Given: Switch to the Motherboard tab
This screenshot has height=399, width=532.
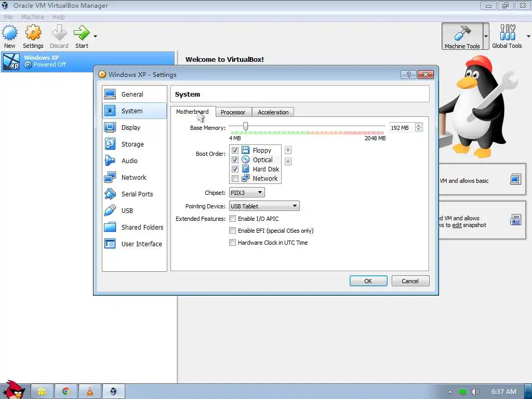Looking at the screenshot, I should tap(192, 112).
